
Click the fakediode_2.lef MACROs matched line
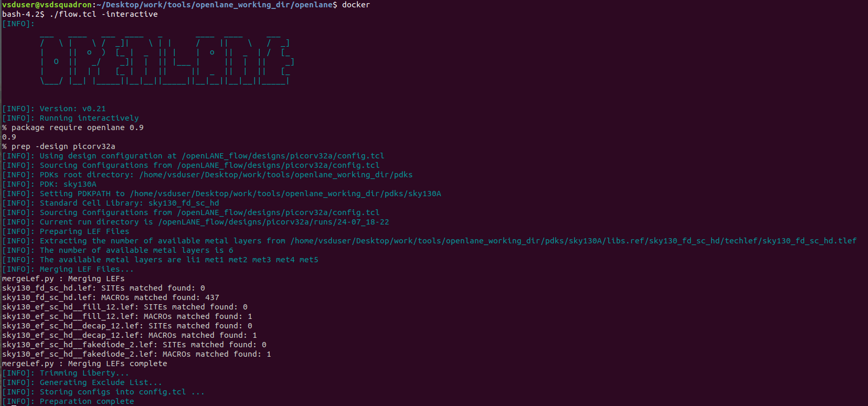coord(136,354)
